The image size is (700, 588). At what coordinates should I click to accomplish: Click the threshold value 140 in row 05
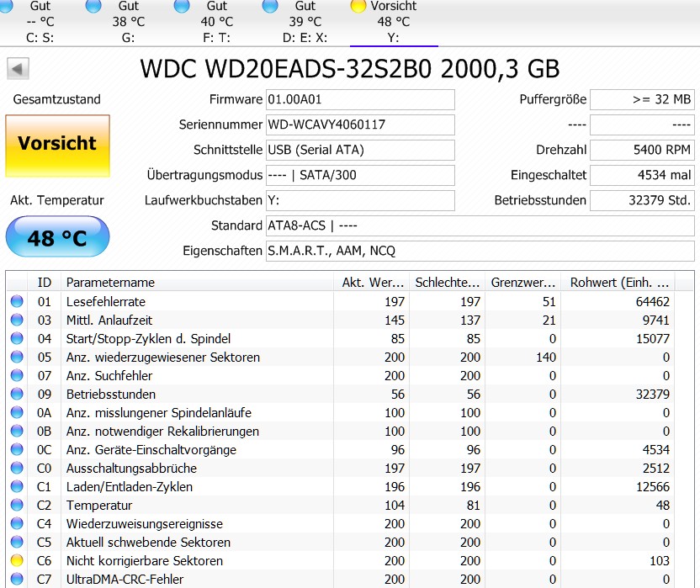tap(546, 358)
